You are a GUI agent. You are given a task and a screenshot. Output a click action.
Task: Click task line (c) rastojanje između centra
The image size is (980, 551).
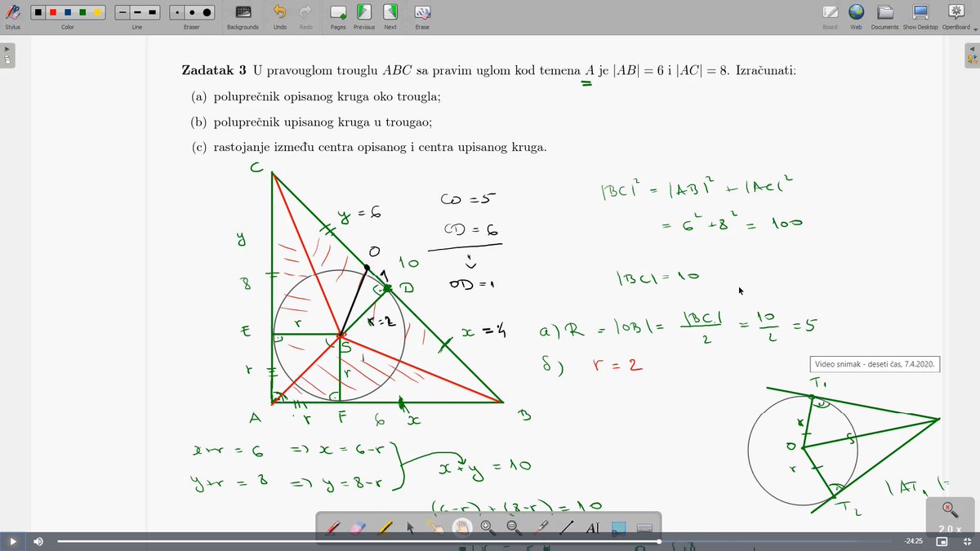click(369, 148)
